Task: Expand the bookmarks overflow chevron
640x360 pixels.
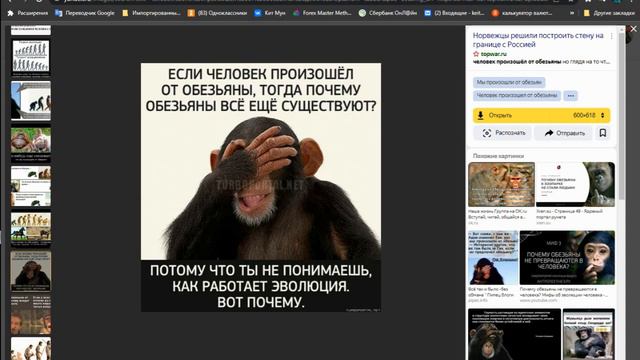Action: click(x=572, y=13)
